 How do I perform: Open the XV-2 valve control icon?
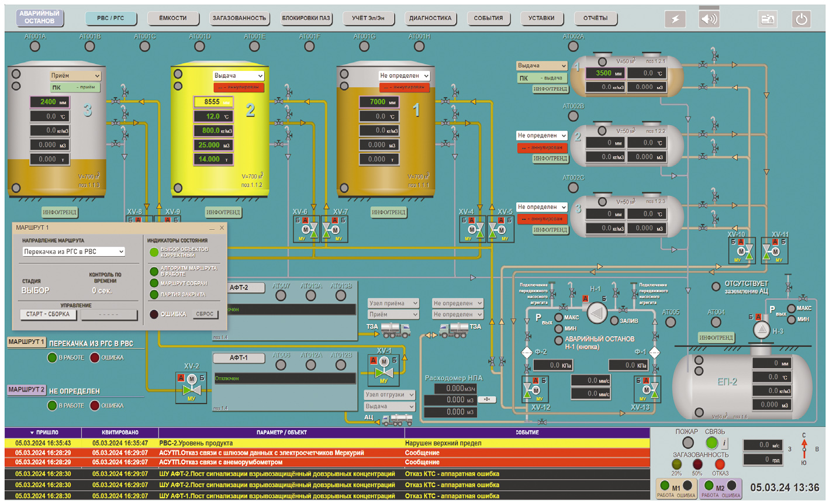coord(191,388)
